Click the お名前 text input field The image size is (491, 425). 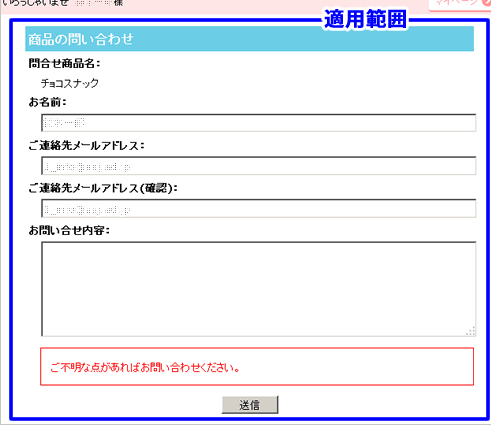(x=258, y=123)
